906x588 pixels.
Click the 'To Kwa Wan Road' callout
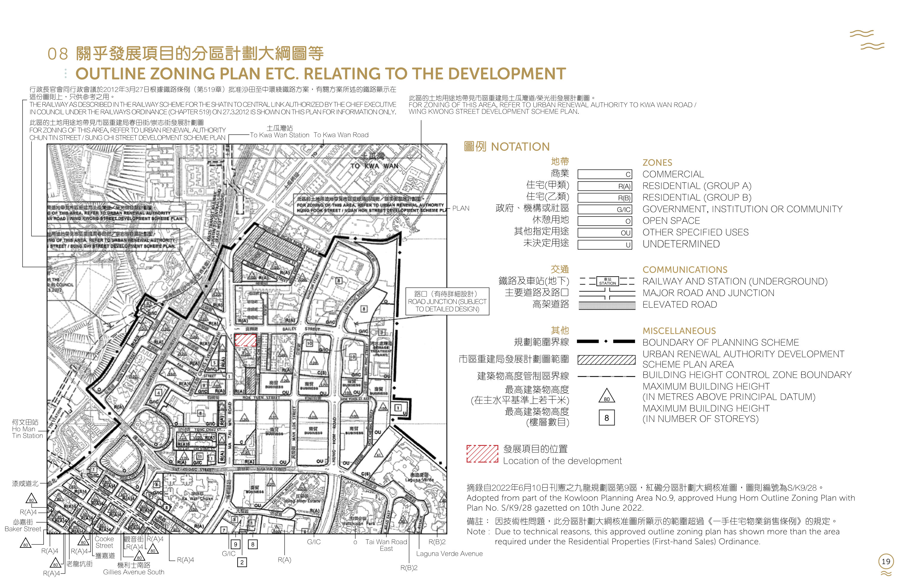341,135
